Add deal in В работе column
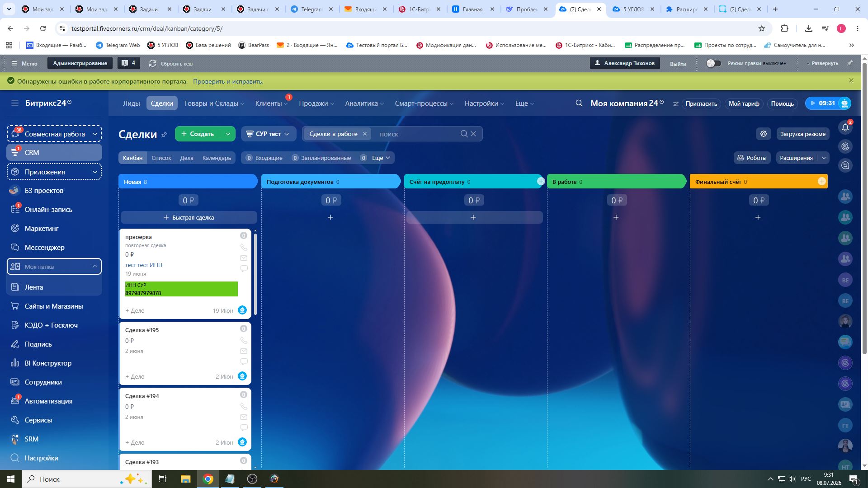868x488 pixels. (x=616, y=217)
